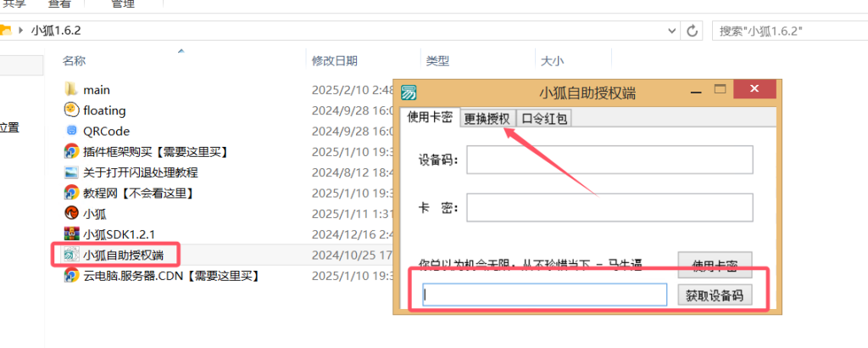Click the 卡密 input field
Viewport: 868px width, 348px height.
point(609,207)
